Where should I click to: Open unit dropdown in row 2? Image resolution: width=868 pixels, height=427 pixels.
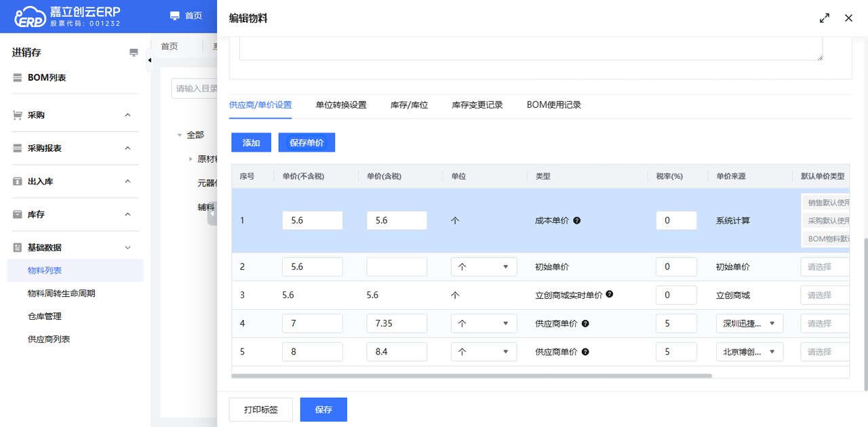[484, 267]
